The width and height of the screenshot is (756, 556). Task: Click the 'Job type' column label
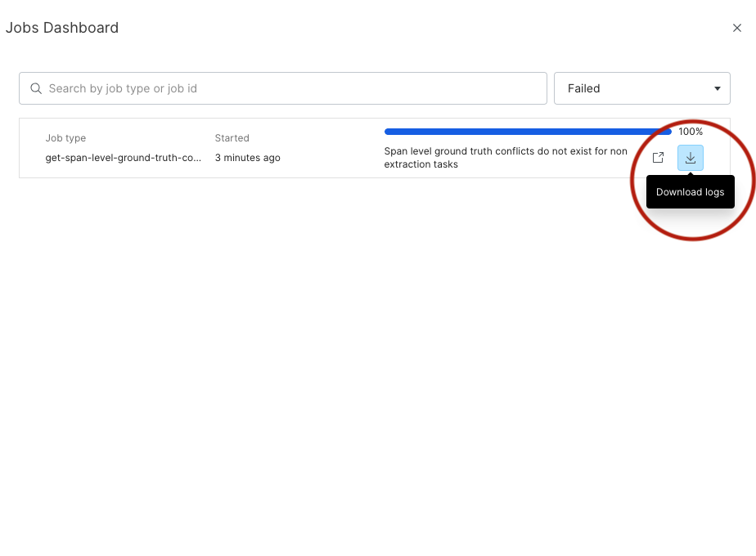point(65,138)
